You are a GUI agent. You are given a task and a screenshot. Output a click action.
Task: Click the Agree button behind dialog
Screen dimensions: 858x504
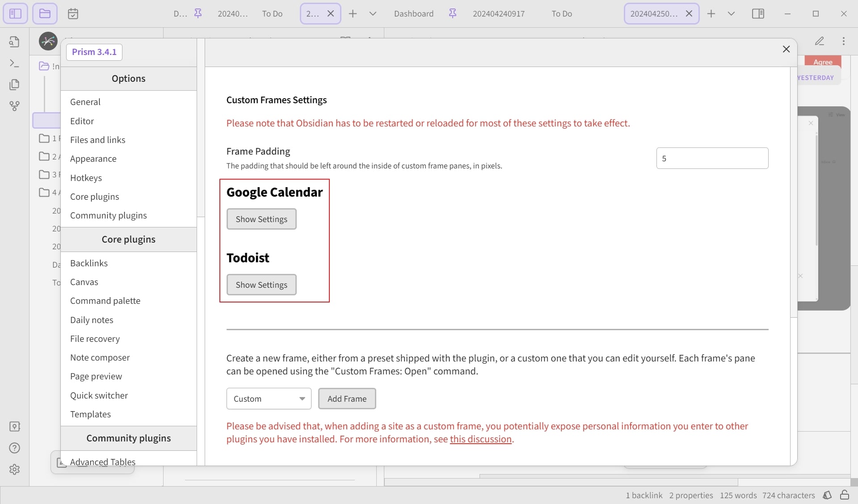pos(823,62)
